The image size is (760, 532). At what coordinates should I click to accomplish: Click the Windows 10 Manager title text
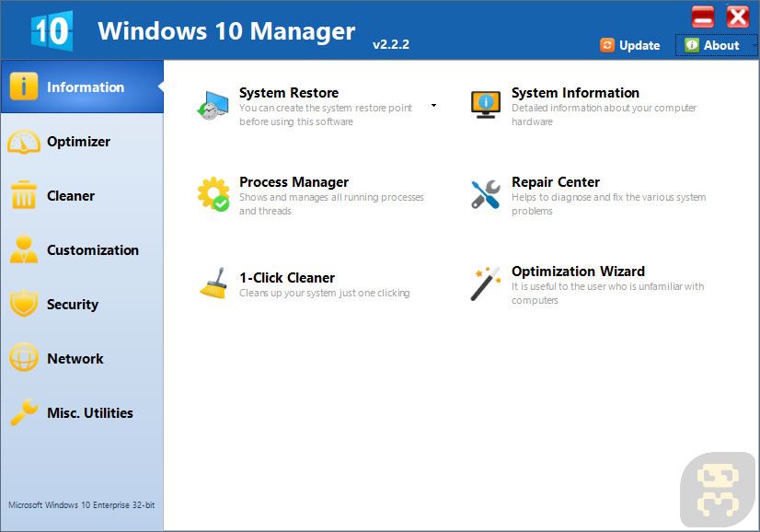click(226, 31)
